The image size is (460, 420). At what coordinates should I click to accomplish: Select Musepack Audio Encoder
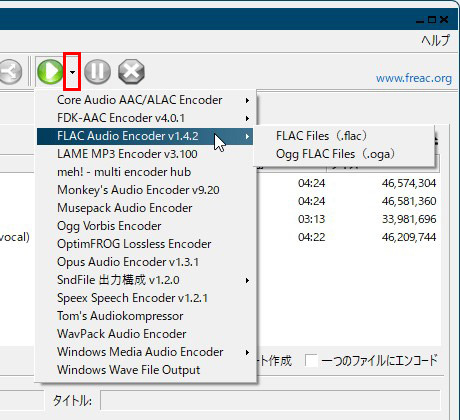[145, 208]
